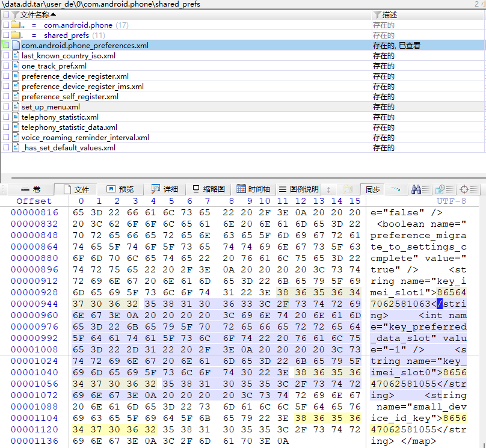Click the wavy line icon beside 同步
486x448 pixels.
[395, 189]
